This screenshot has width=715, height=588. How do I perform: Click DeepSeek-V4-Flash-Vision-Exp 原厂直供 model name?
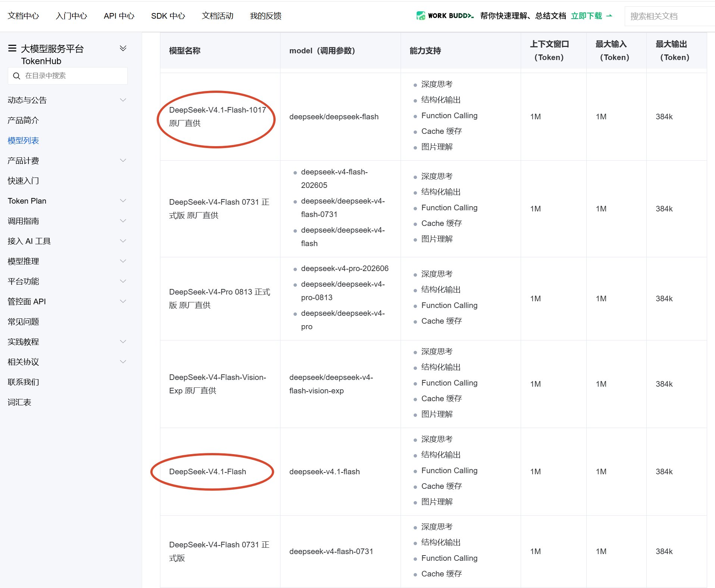click(x=217, y=384)
